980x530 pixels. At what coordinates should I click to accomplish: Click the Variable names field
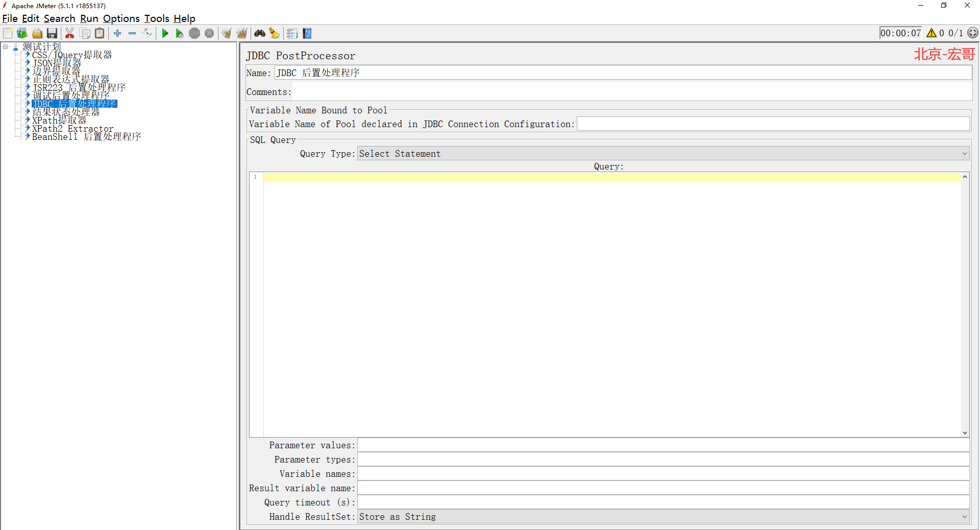tap(663, 474)
